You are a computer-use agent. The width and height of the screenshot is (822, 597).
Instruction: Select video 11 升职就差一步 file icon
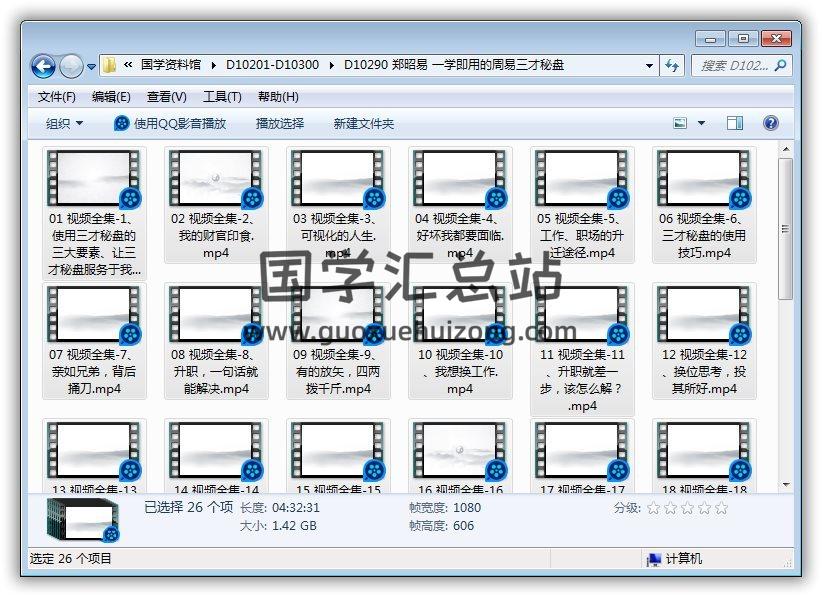pyautogui.click(x=582, y=314)
